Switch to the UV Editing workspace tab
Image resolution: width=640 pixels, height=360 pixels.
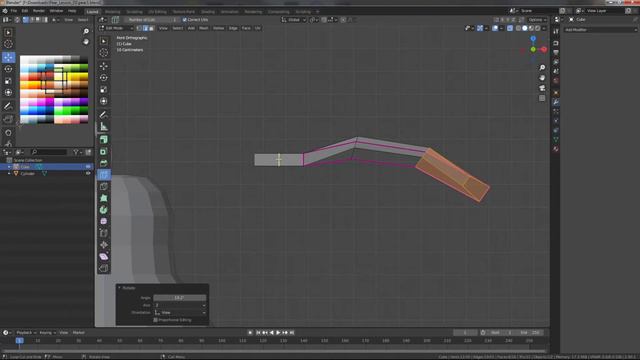(x=157, y=12)
